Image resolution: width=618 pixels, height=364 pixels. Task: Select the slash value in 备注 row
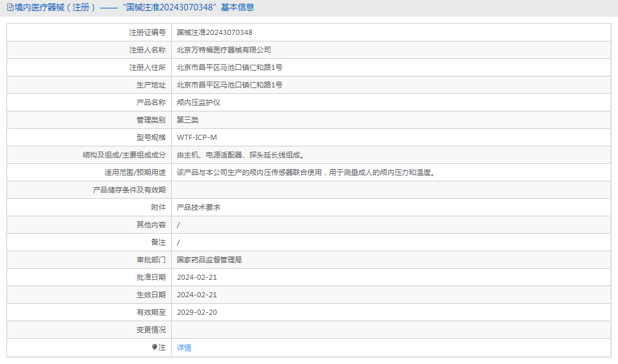pyautogui.click(x=178, y=243)
